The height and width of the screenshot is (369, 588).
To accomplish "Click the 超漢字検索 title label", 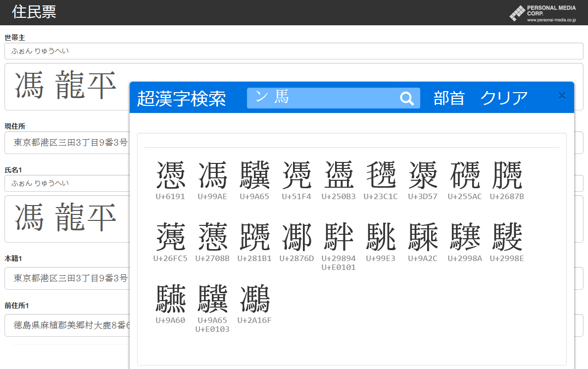I will point(182,99).
